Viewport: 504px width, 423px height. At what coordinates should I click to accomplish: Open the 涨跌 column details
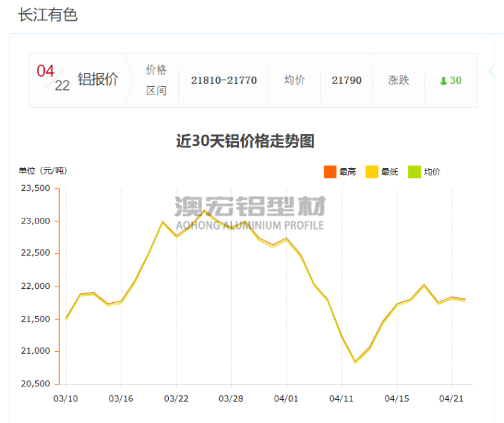399,81
